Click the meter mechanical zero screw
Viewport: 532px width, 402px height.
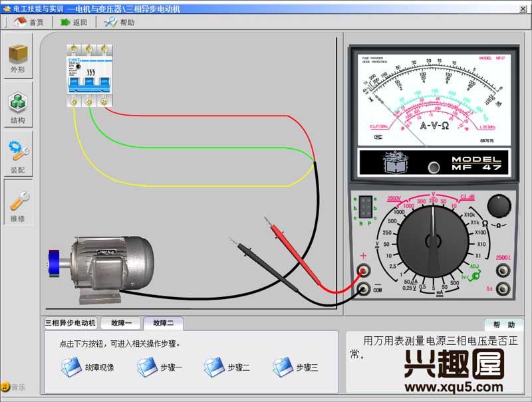(x=434, y=167)
